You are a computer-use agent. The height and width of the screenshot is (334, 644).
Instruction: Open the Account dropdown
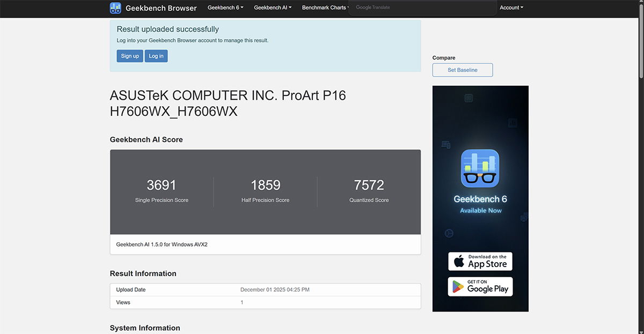pos(511,8)
